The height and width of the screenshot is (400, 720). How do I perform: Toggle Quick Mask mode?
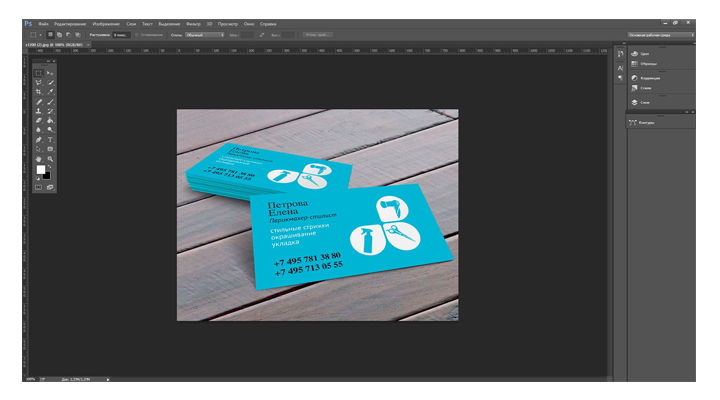tap(39, 187)
